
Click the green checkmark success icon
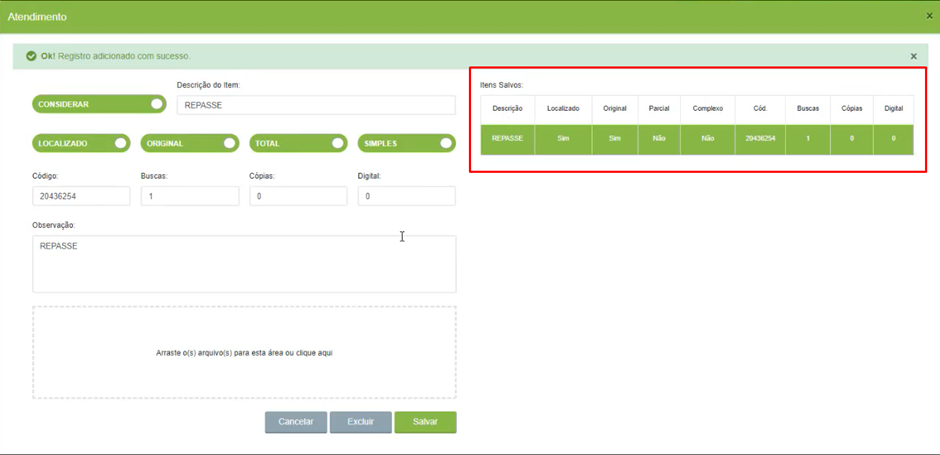pos(31,56)
